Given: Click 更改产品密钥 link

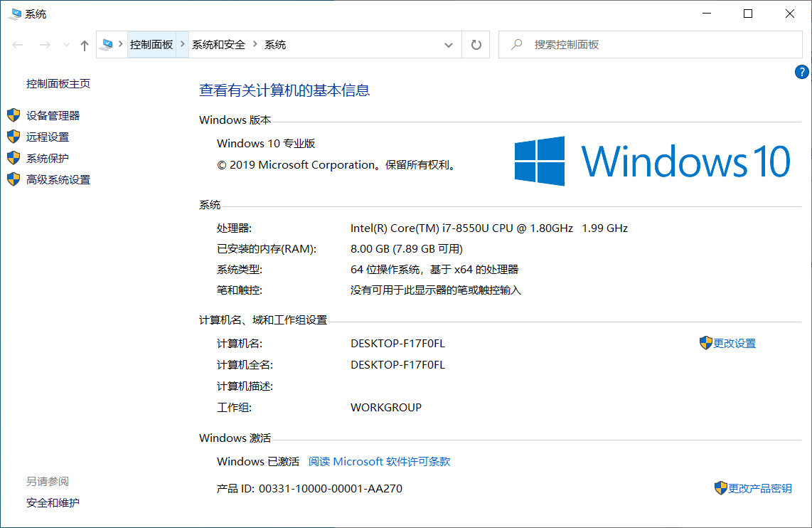Looking at the screenshot, I should [x=759, y=488].
